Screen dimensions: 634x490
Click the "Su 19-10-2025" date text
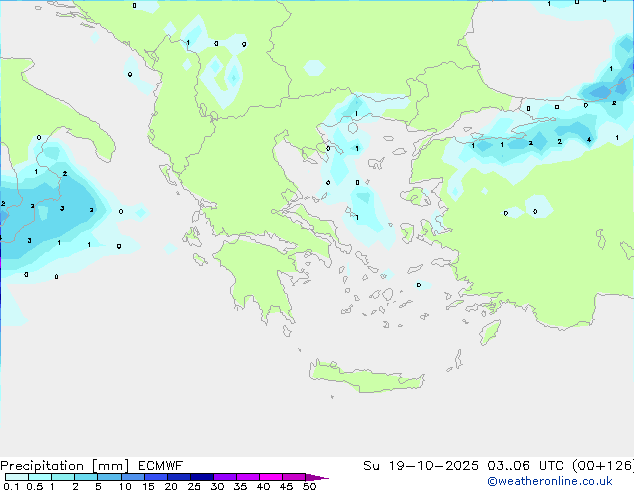click(x=421, y=466)
